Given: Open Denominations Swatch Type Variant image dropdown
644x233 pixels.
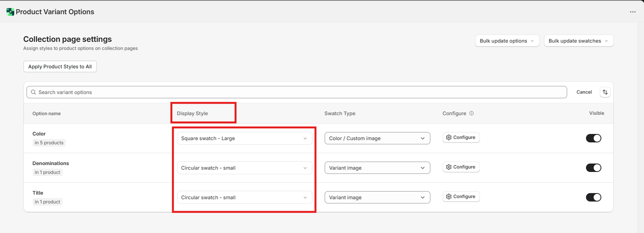Looking at the screenshot, I should [x=377, y=168].
